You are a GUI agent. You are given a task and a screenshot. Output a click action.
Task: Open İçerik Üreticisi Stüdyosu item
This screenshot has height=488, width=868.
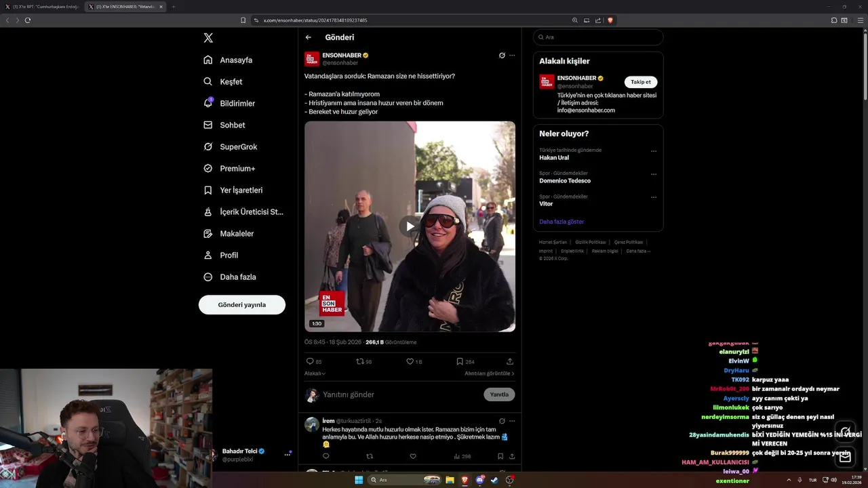(x=243, y=211)
